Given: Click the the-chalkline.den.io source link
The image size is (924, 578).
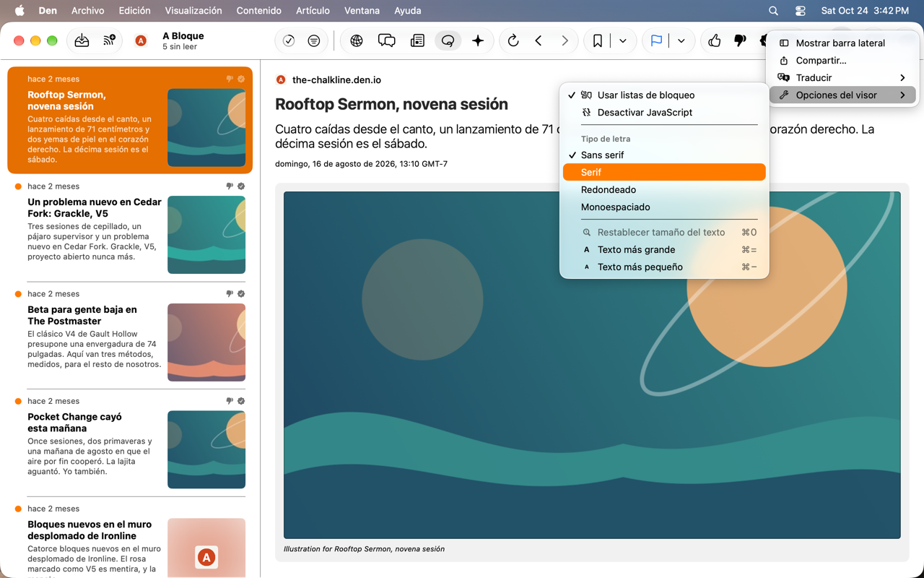Looking at the screenshot, I should point(336,79).
